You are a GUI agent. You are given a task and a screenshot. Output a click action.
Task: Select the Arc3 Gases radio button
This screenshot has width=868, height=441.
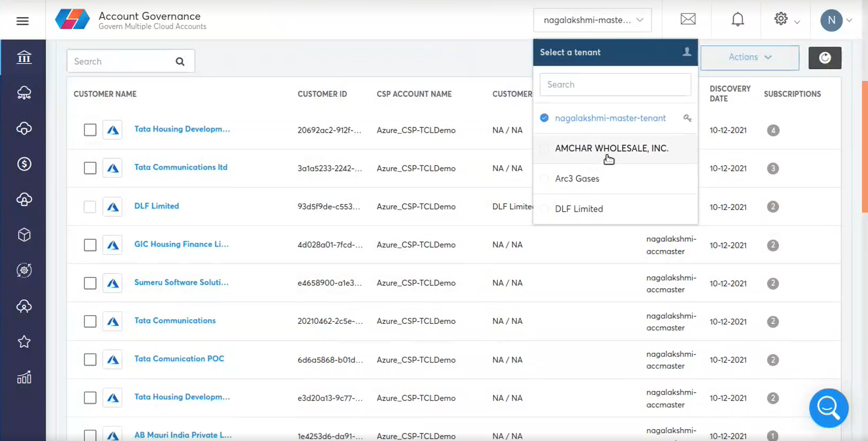[x=544, y=178]
